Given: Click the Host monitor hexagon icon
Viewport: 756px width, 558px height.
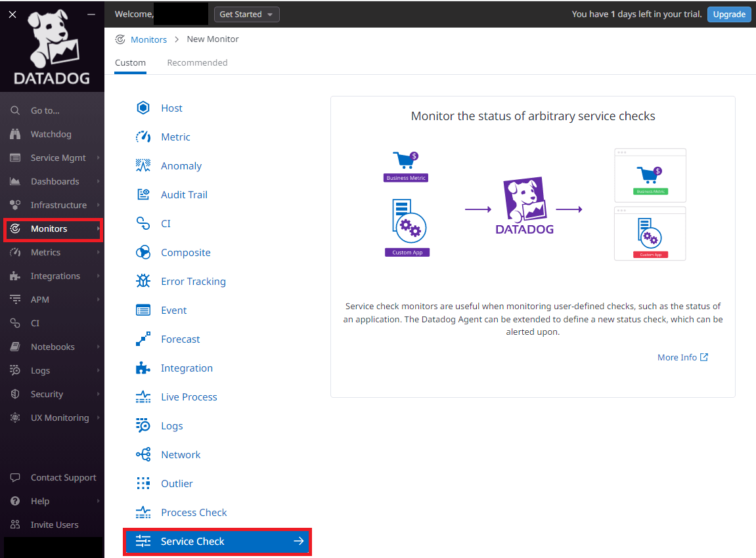Looking at the screenshot, I should (x=143, y=108).
